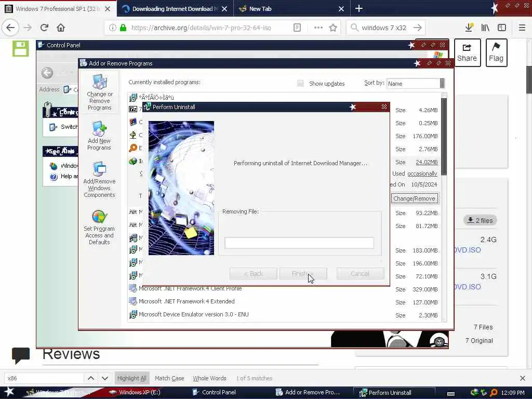532x399 pixels.
Task: Toggle Match Case in find bar
Action: click(169, 378)
